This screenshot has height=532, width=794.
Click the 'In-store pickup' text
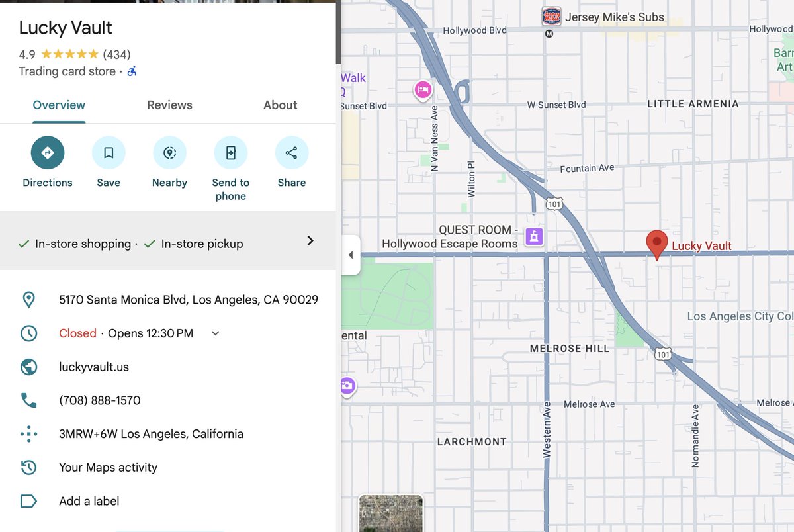[202, 244]
